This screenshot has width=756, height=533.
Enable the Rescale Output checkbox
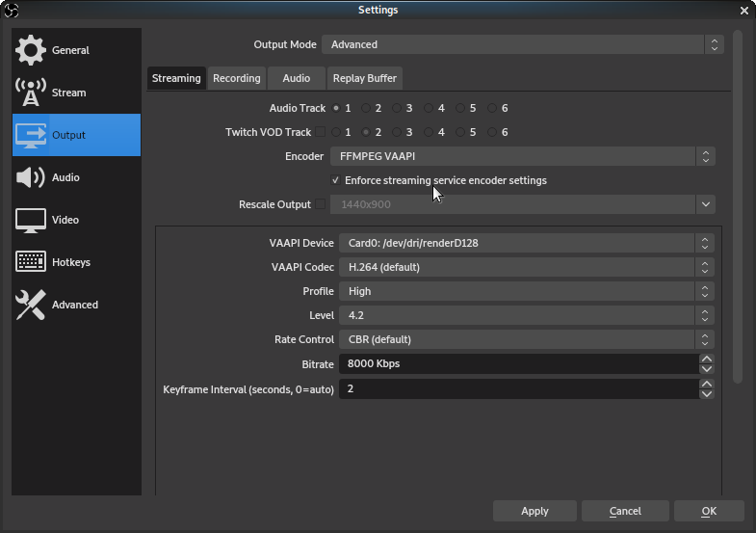coord(320,204)
